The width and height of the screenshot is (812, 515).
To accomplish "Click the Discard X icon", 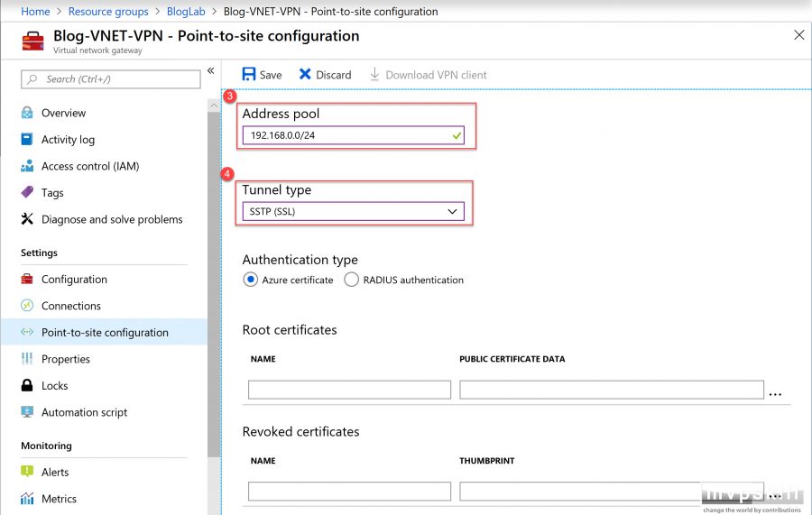I will coord(305,74).
